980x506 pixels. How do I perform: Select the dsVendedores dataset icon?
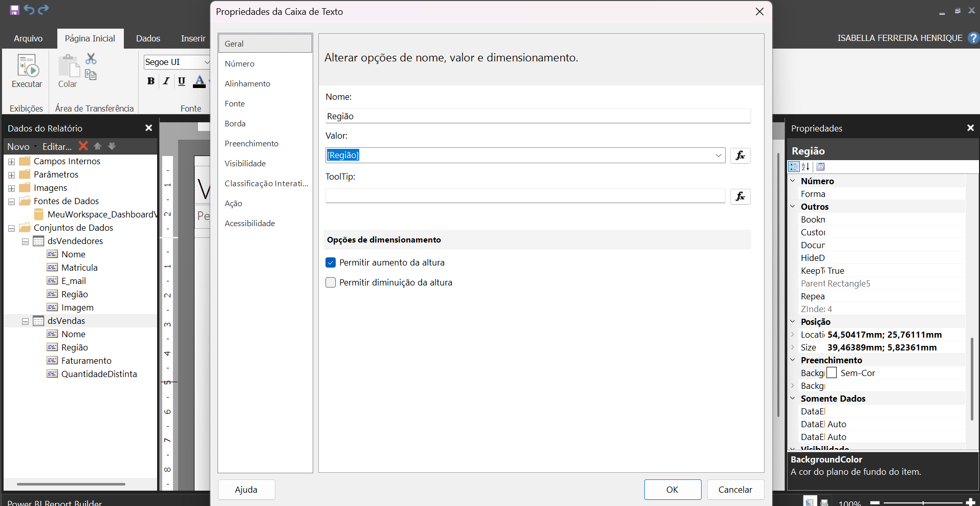pos(38,241)
